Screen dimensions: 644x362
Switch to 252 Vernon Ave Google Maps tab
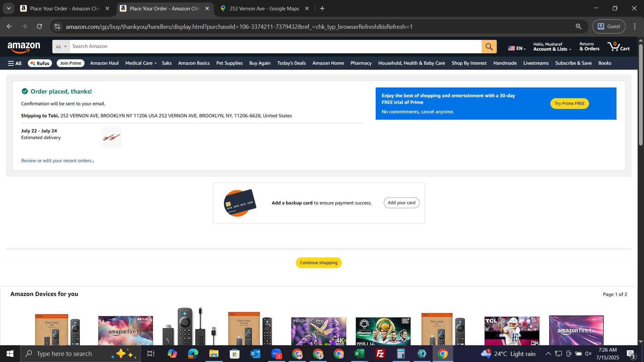click(265, 8)
